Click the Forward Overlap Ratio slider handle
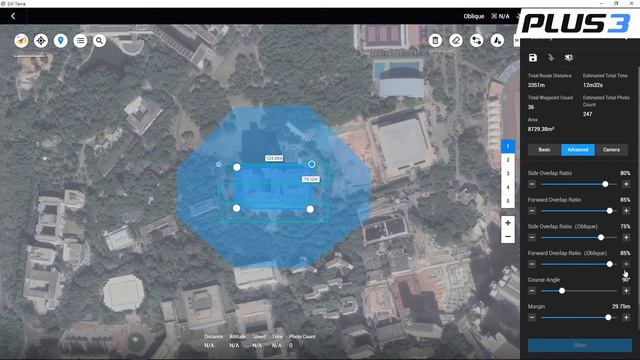Screen dimensions: 640x360 tap(609, 211)
